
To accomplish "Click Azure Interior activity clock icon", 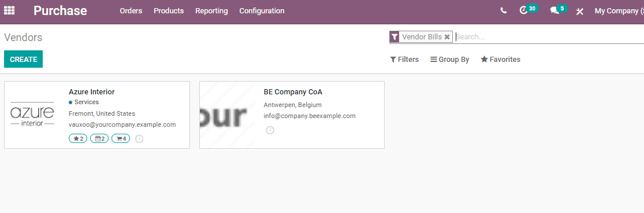I will pos(139,139).
